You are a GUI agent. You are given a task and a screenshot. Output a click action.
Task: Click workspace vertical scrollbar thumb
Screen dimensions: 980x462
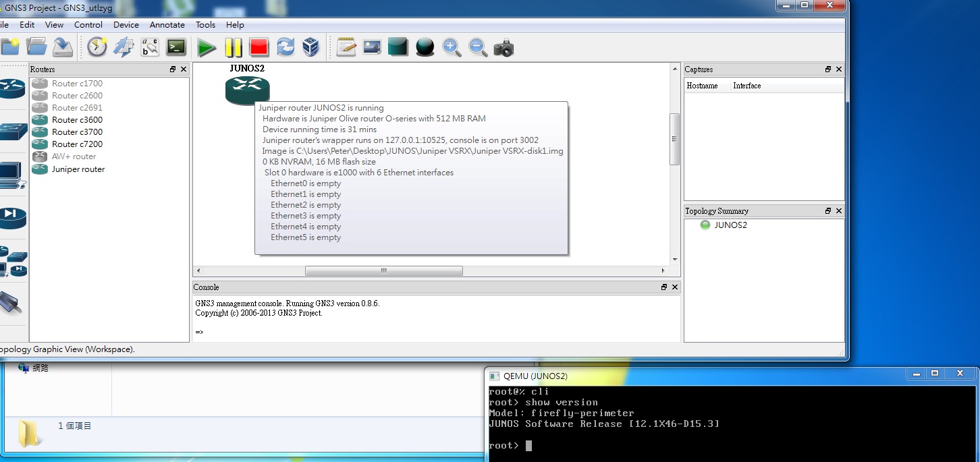674,139
